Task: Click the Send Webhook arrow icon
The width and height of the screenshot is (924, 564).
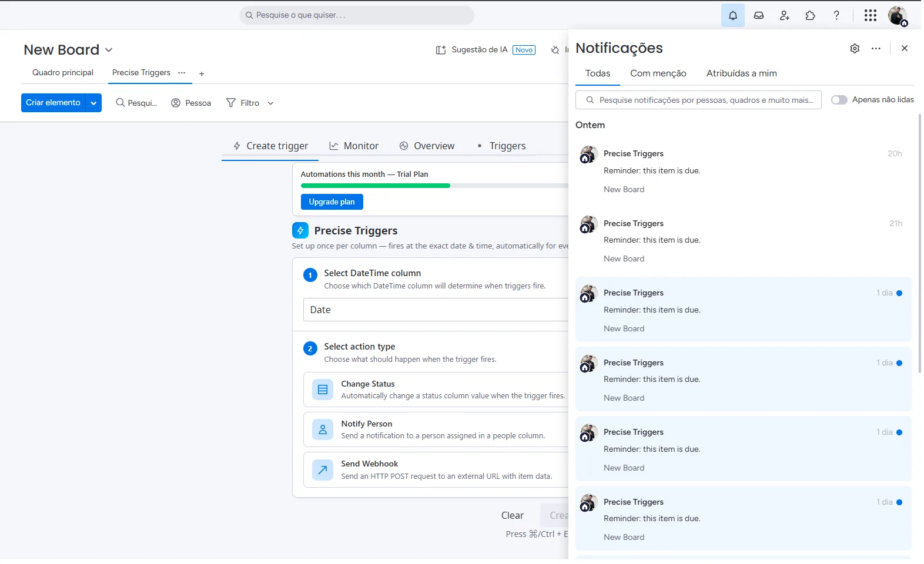Action: pos(322,469)
